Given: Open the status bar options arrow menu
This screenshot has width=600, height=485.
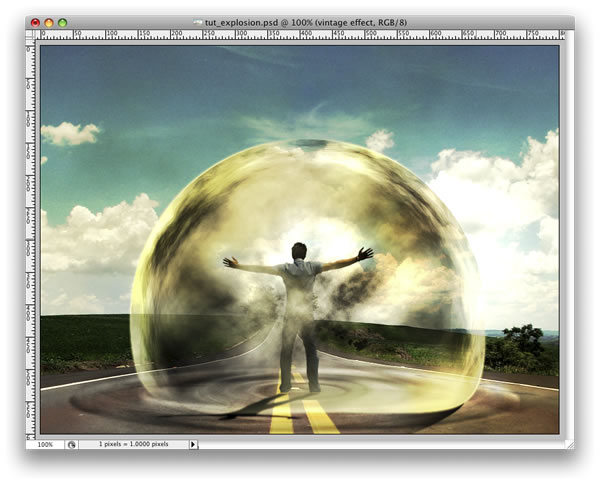Looking at the screenshot, I should pos(193,444).
